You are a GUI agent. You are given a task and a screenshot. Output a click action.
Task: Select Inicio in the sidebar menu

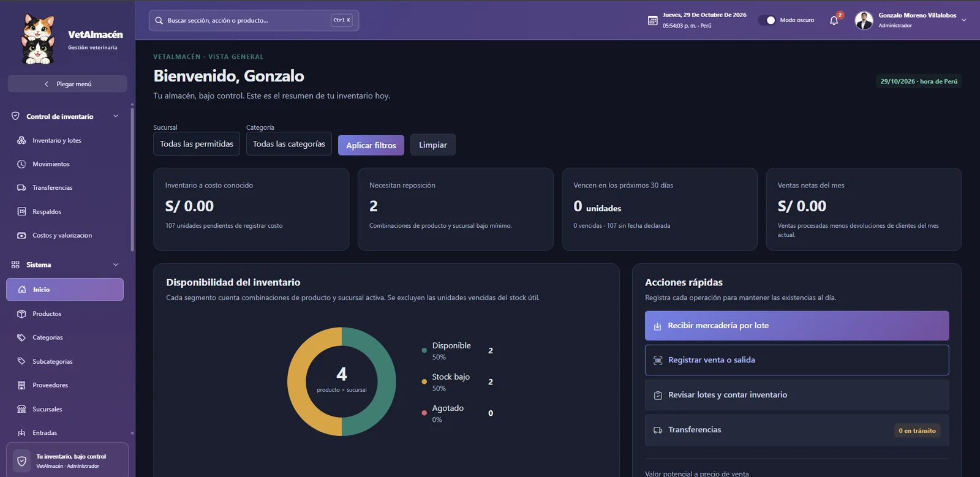click(65, 290)
